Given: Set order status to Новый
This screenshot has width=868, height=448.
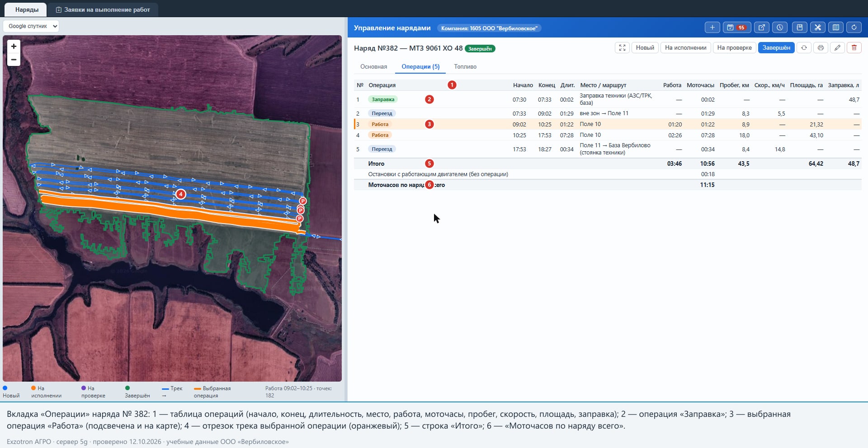Looking at the screenshot, I should click(x=645, y=47).
